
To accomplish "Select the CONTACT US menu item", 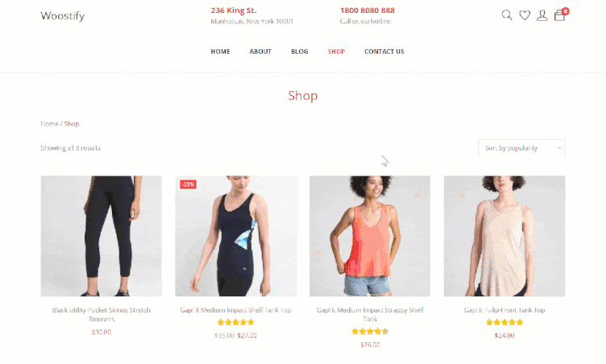I will coord(384,52).
